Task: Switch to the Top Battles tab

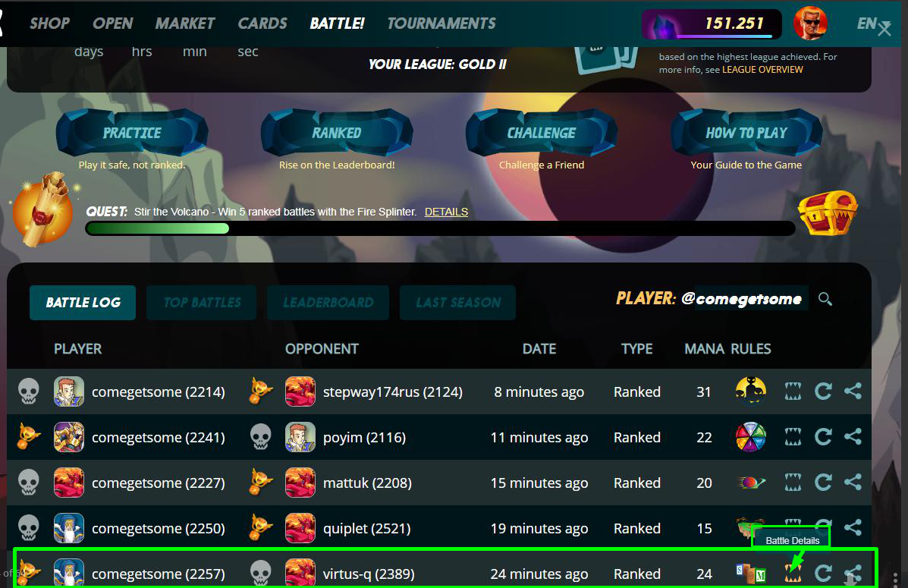Action: click(x=202, y=303)
